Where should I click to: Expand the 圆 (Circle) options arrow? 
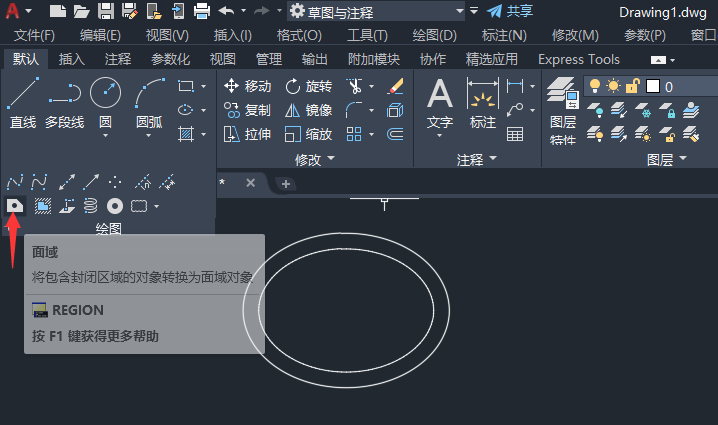coord(105,136)
